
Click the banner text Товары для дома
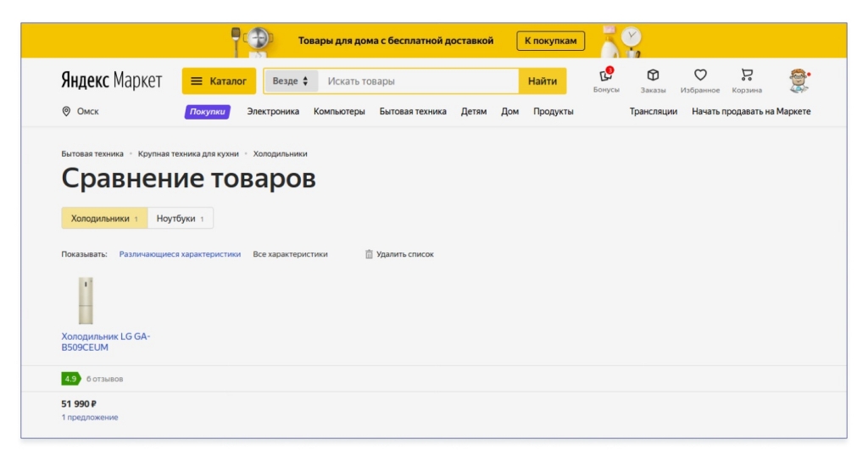pyautogui.click(x=396, y=41)
